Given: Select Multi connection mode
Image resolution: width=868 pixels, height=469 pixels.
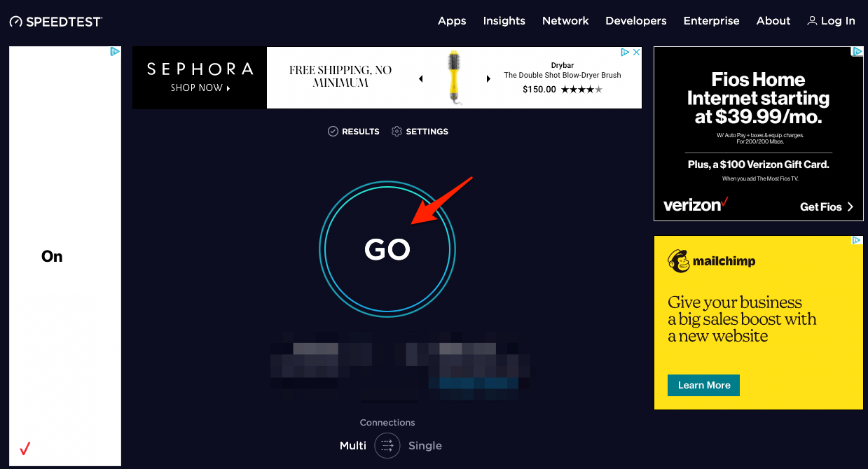Looking at the screenshot, I should click(x=352, y=445).
